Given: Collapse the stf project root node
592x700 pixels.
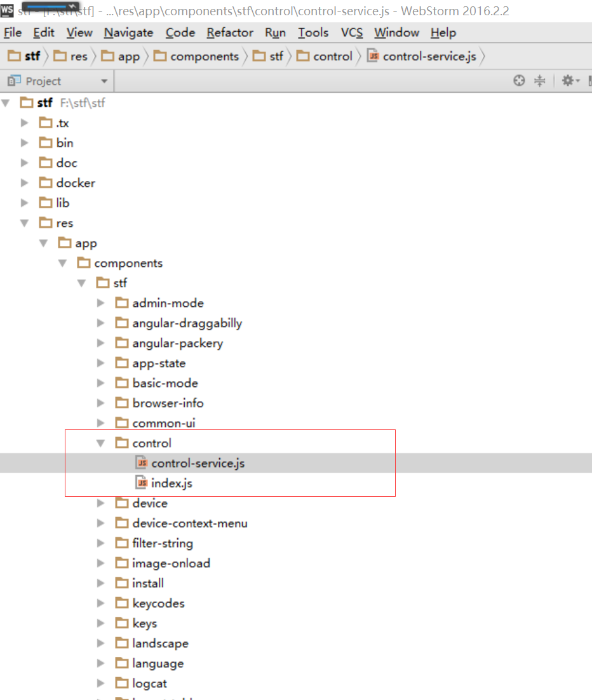Looking at the screenshot, I should tap(6, 103).
